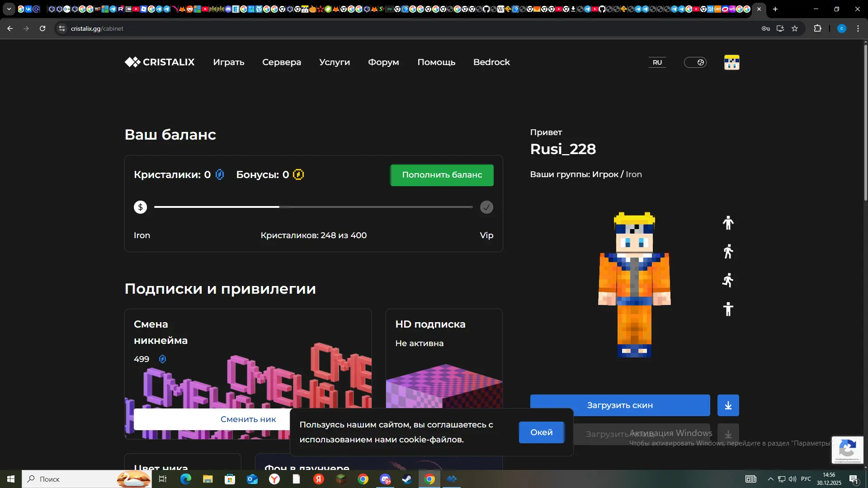868x488 pixels.
Task: Click the checkmark icon at progress end
Action: 486,207
